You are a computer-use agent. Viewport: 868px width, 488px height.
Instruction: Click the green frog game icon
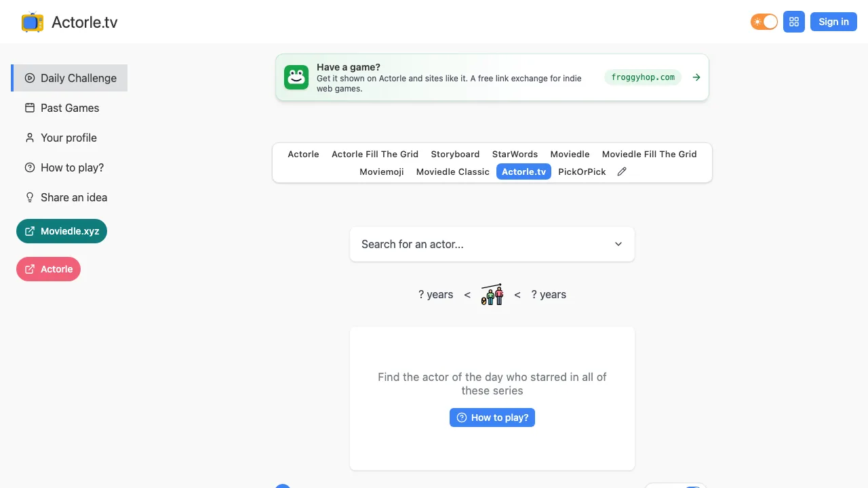(296, 77)
